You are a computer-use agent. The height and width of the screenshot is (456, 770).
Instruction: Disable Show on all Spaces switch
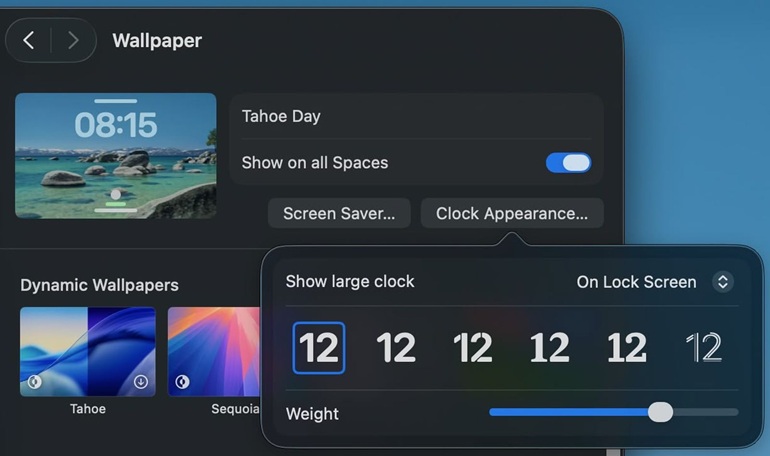568,163
